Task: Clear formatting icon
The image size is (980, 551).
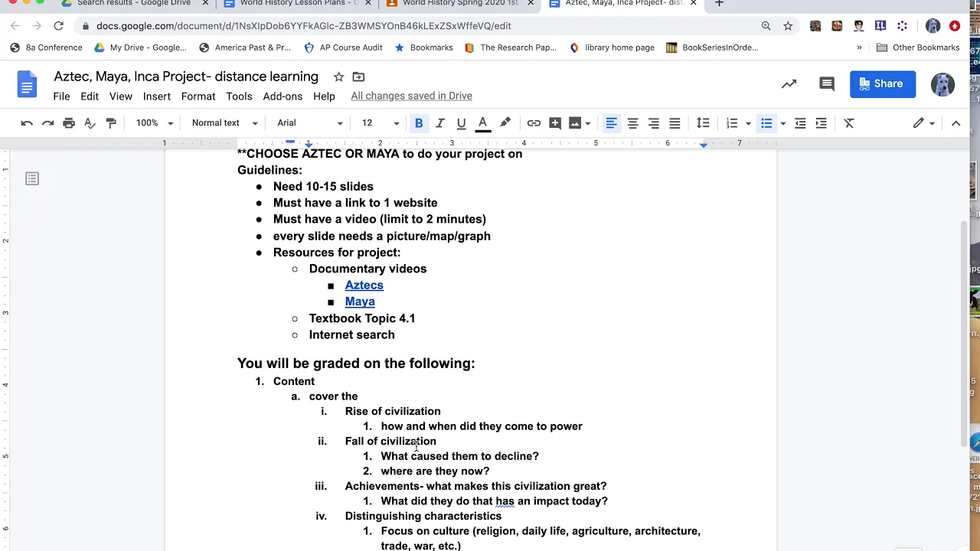Action: pos(849,122)
